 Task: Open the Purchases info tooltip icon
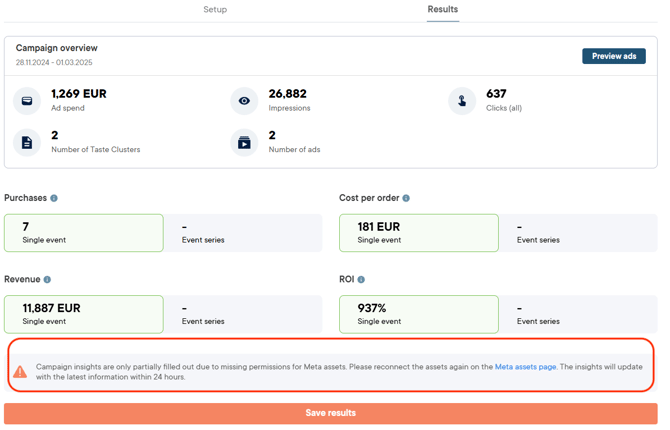tap(54, 198)
